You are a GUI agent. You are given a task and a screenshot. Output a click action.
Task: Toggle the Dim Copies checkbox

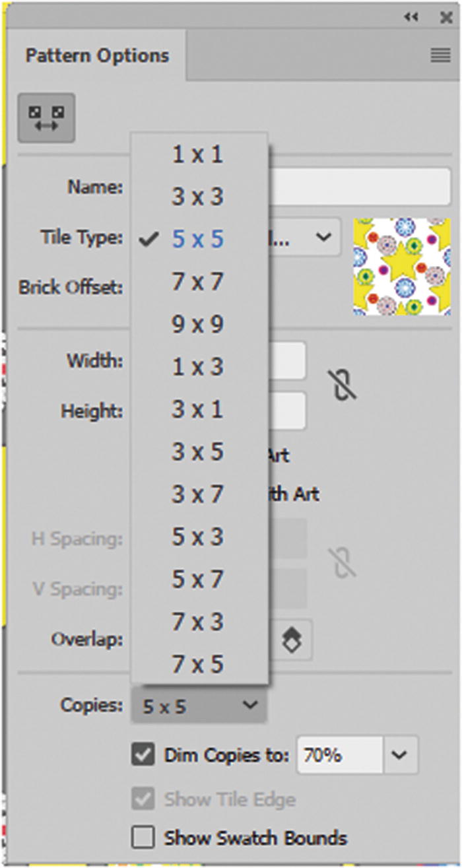click(x=143, y=755)
